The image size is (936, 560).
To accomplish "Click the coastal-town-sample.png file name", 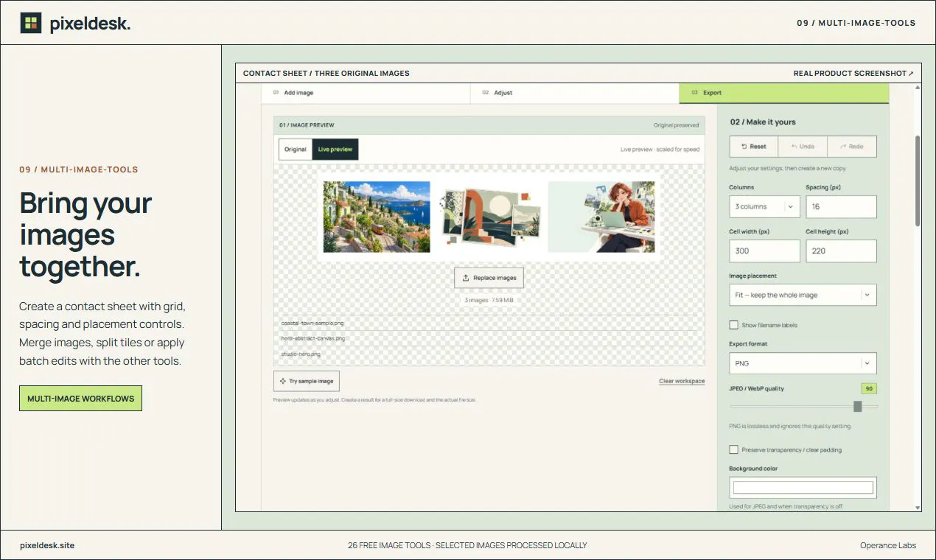I will [x=312, y=323].
